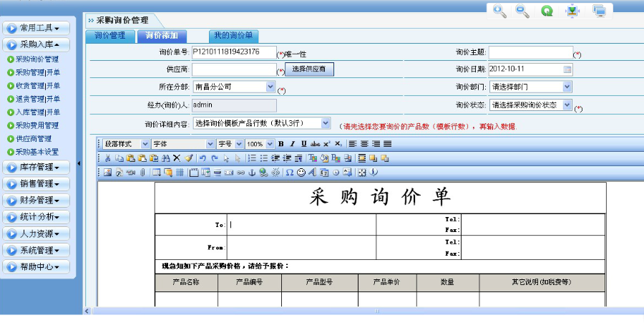Viewport: 644px width, 323px height.
Task: Apply subscript formatting
Action: [x=338, y=144]
